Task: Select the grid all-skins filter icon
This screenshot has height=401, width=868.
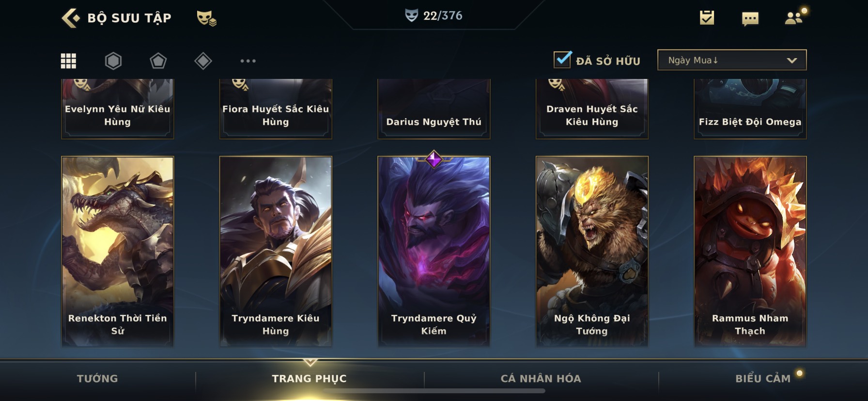Action: click(x=68, y=61)
